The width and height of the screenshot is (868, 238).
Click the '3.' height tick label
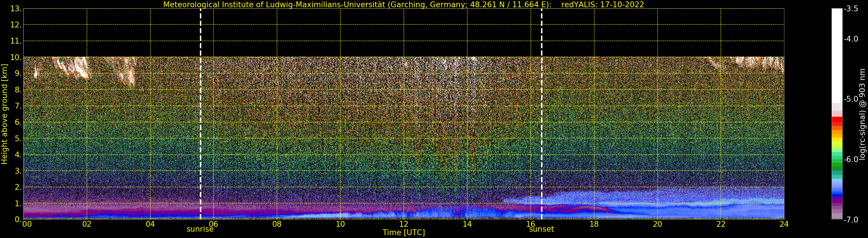tap(18, 171)
